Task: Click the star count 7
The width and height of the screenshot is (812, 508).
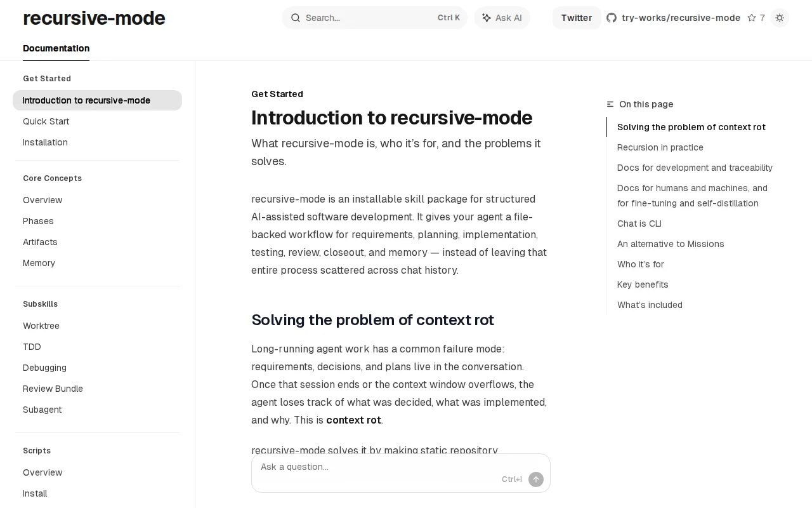Action: tap(763, 18)
